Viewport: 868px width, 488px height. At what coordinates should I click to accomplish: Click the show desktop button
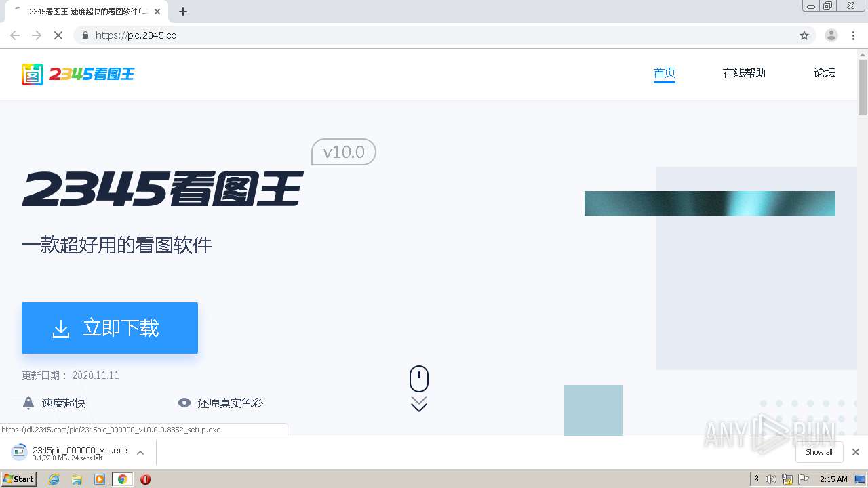coord(861,479)
